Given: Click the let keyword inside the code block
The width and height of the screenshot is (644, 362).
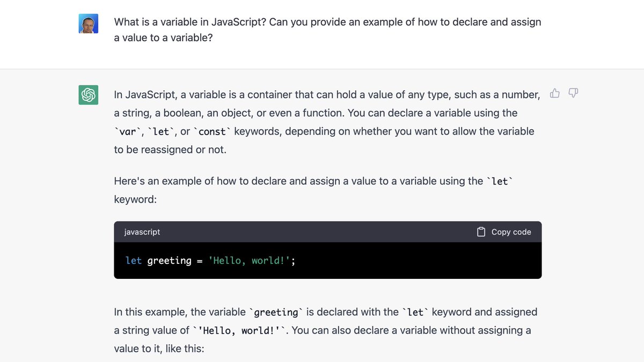Looking at the screenshot, I should 133,261.
